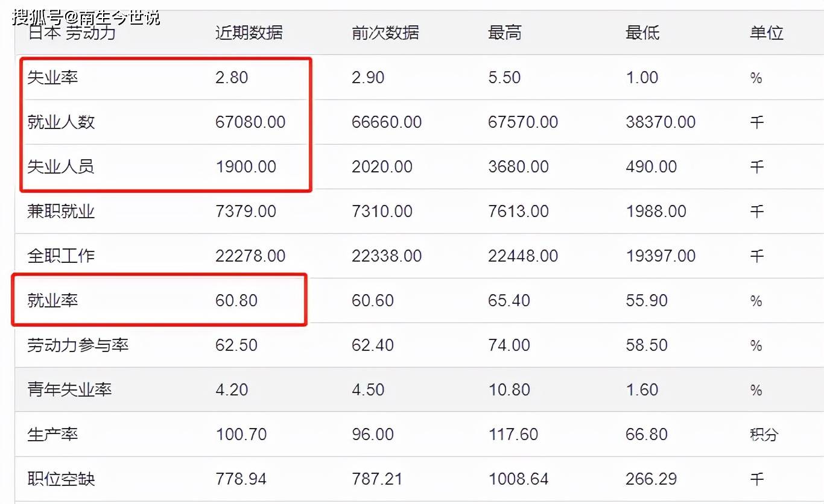The image size is (824, 504).
Task: Select the 失业人员 highest value 3680.00
Action: click(x=519, y=167)
